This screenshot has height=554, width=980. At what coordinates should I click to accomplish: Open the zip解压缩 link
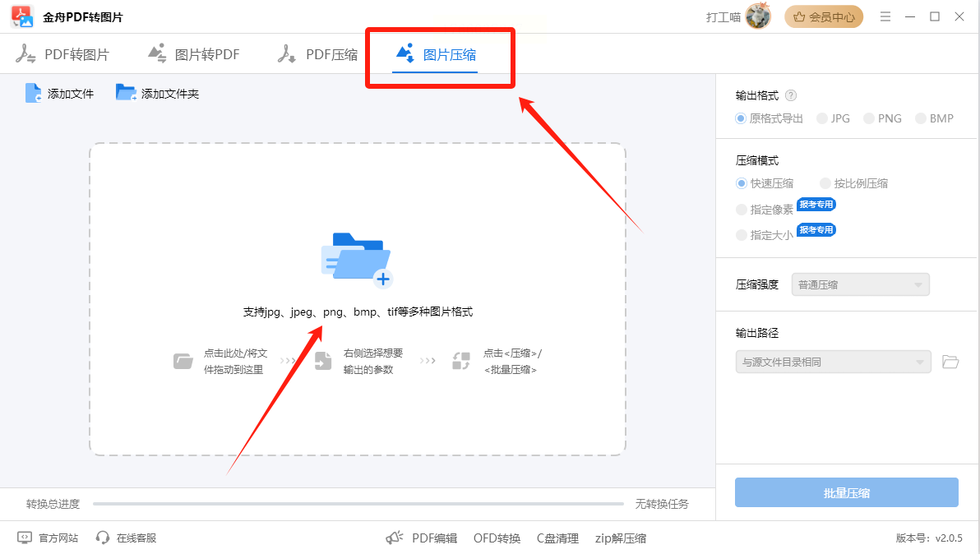click(621, 538)
